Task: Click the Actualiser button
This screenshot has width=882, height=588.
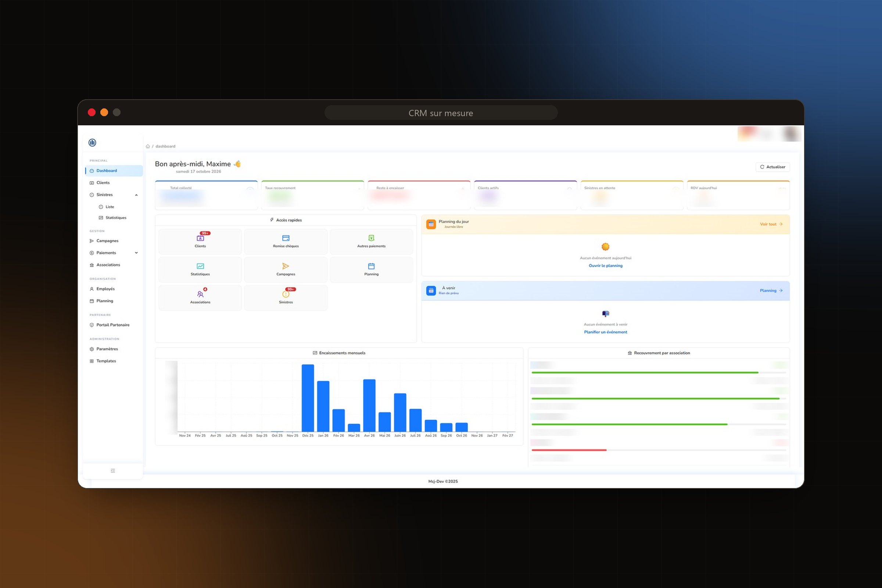Action: [772, 167]
